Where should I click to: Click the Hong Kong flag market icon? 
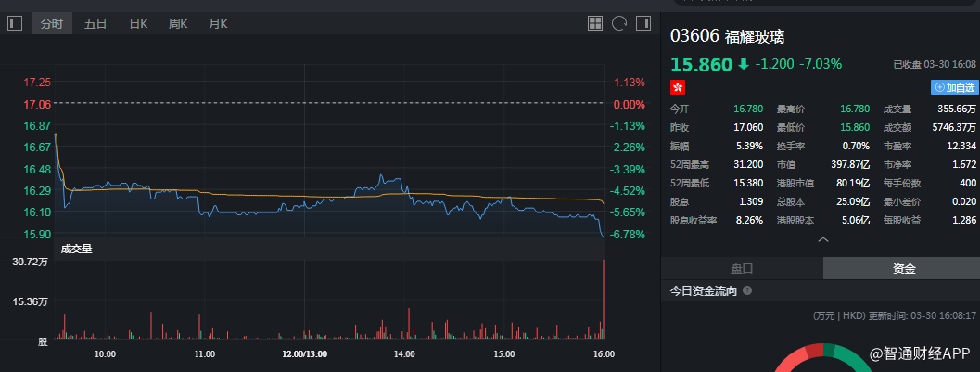(x=678, y=86)
